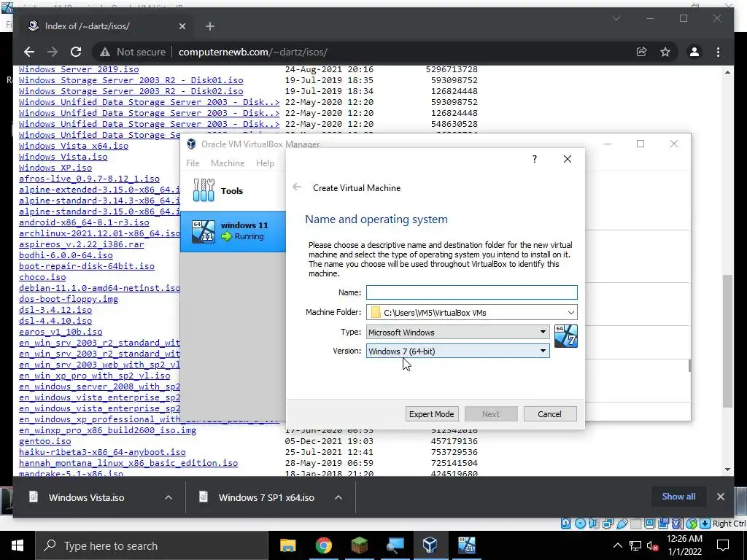The height and width of the screenshot is (560, 747).
Task: Click the muted volume tray icon
Action: coord(653,545)
